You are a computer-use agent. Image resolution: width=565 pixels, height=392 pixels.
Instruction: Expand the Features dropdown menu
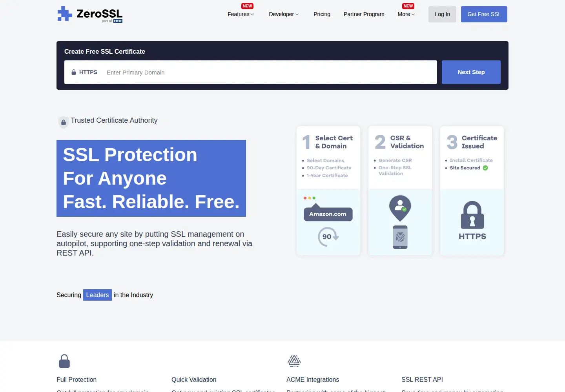(241, 14)
